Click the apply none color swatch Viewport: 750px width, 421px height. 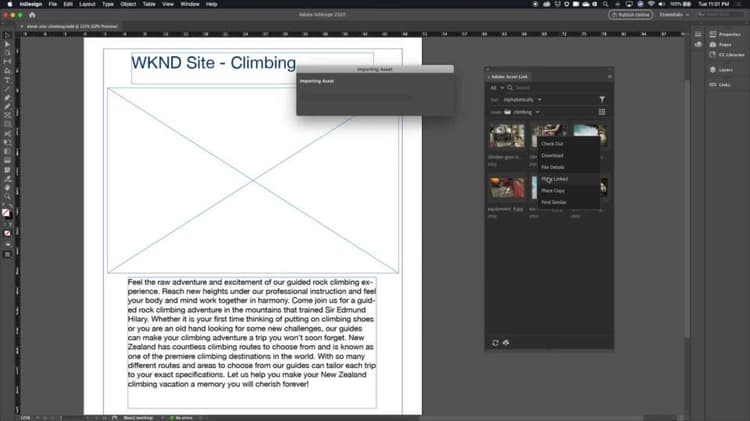(x=7, y=233)
